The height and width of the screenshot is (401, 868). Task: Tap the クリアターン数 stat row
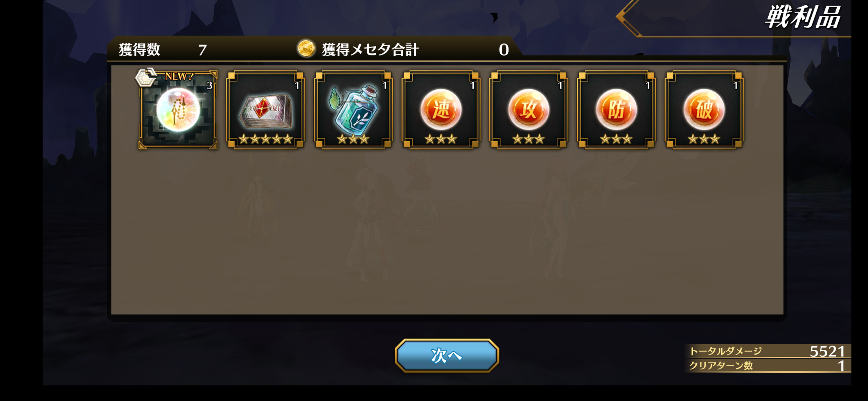coord(767,366)
